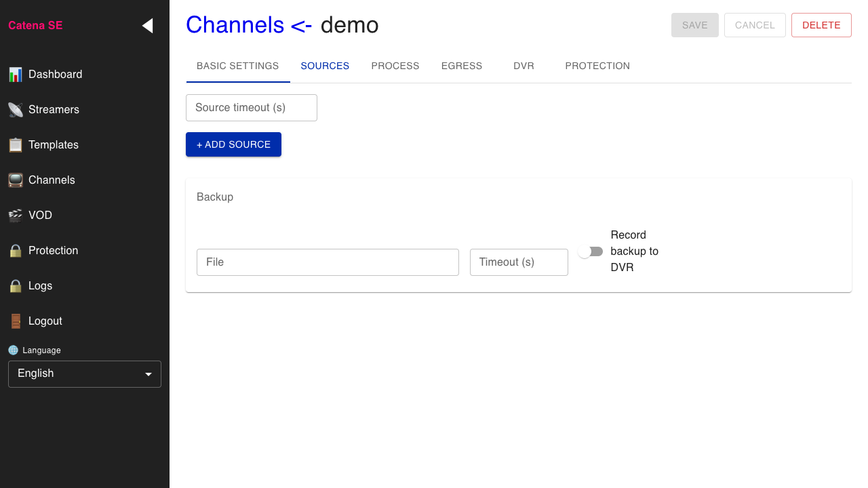Open the English language dropdown
This screenshot has width=868, height=488.
tap(84, 373)
